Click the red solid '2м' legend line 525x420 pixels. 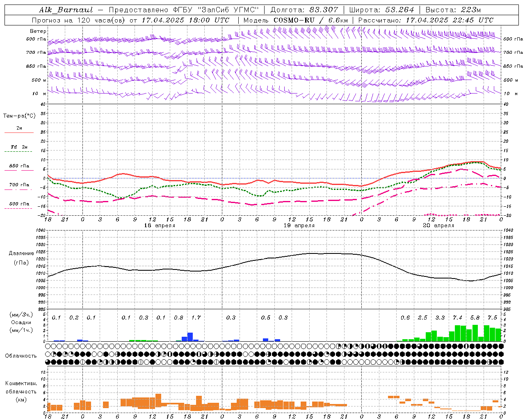tap(19, 132)
